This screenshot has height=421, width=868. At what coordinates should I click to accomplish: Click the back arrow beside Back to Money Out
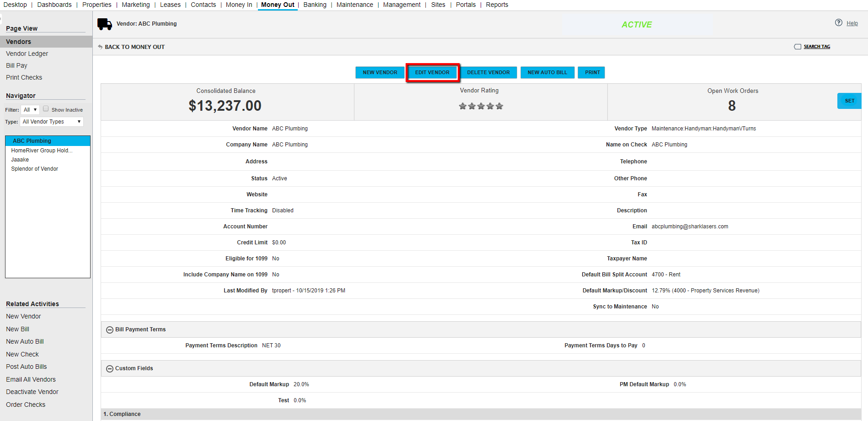point(100,47)
